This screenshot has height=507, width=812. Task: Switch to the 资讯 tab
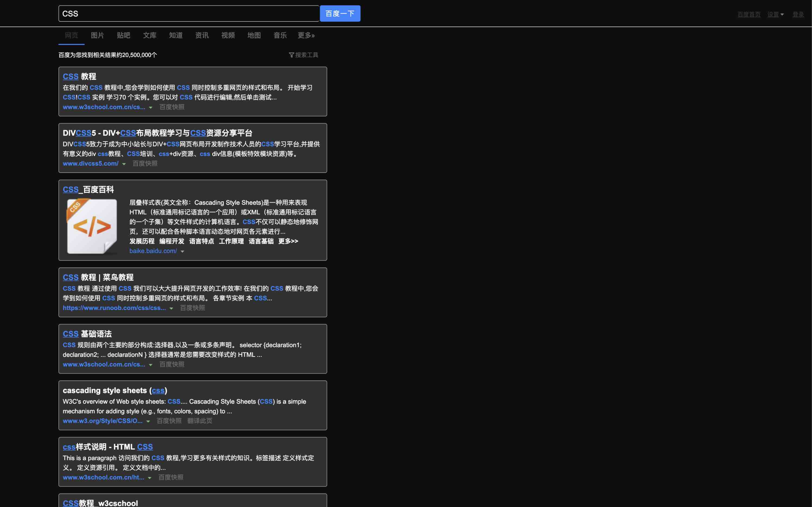202,35
